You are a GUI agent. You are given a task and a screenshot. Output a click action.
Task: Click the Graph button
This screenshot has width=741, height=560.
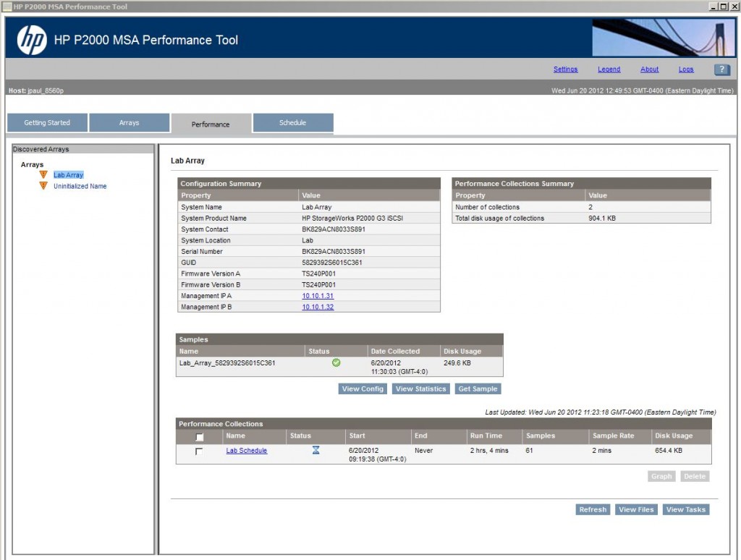point(661,476)
